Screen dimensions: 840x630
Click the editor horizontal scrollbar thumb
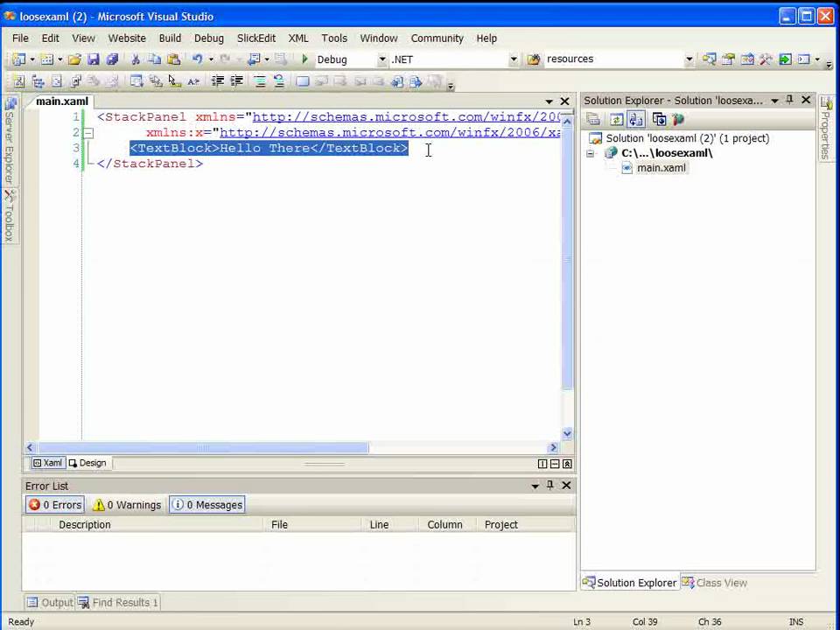[203, 447]
